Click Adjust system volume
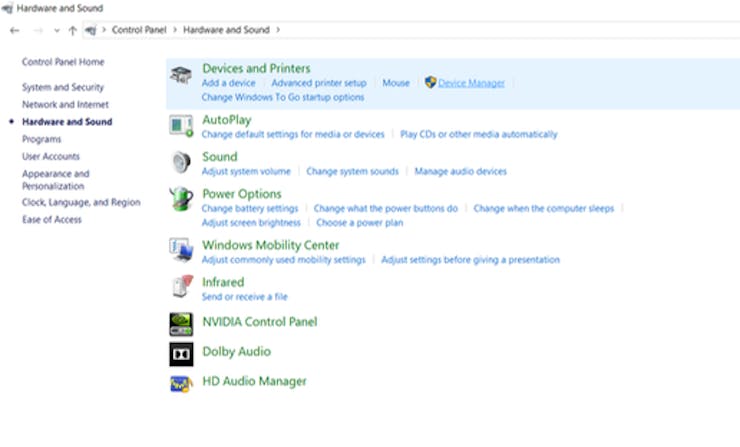740x447 pixels. tap(246, 171)
